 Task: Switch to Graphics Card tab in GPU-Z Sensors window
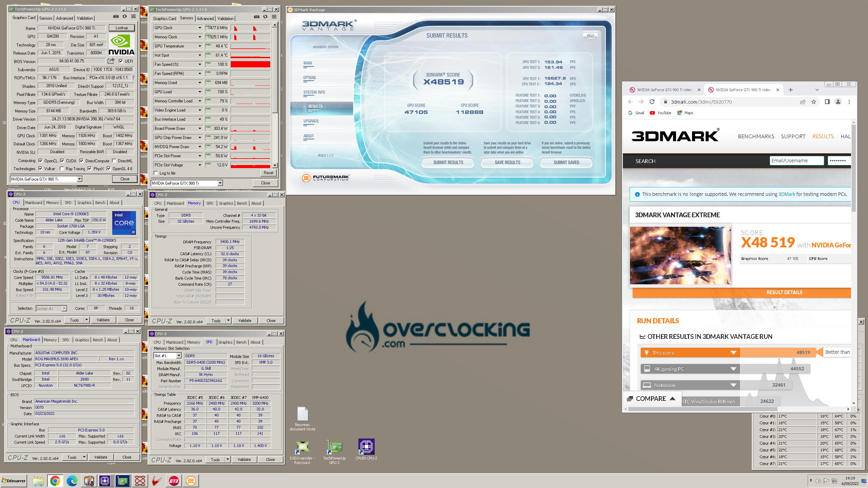point(164,19)
